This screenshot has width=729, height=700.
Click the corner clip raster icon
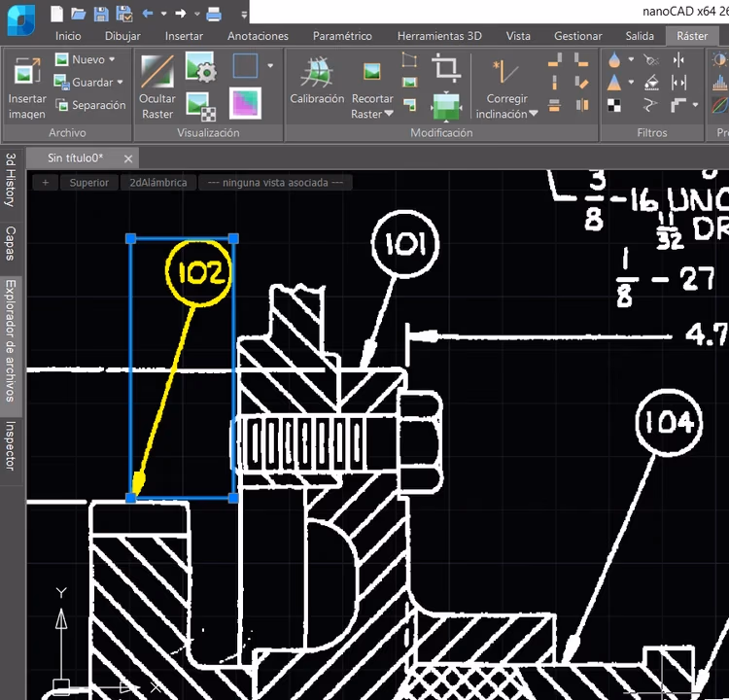coord(409,105)
